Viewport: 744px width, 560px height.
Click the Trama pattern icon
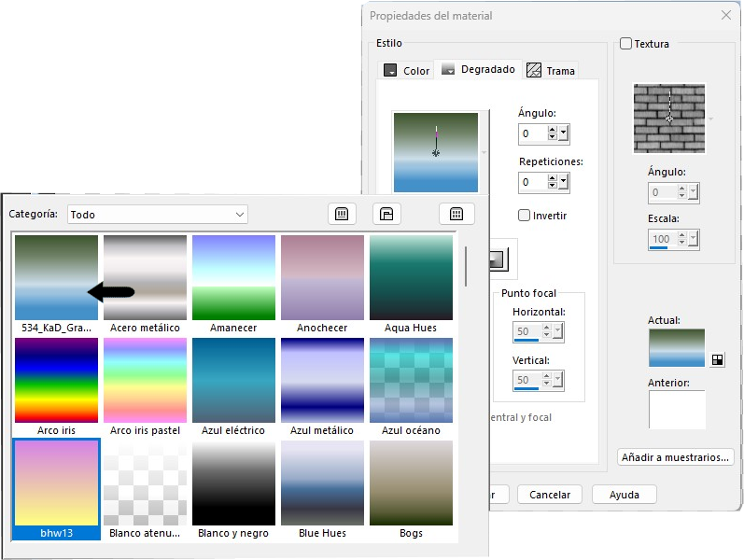tap(534, 70)
